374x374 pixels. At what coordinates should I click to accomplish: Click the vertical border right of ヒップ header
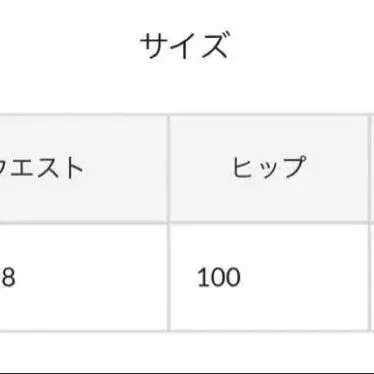pyautogui.click(x=369, y=169)
